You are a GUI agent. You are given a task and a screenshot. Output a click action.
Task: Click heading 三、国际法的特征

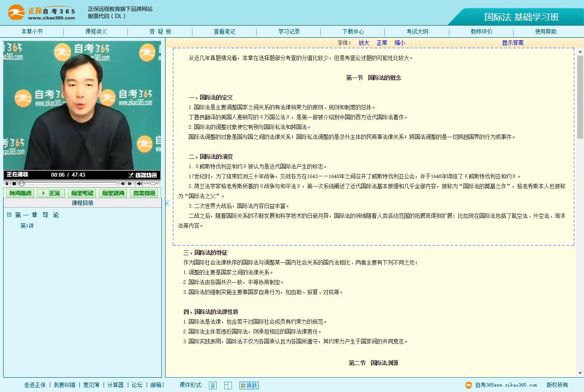[205, 253]
